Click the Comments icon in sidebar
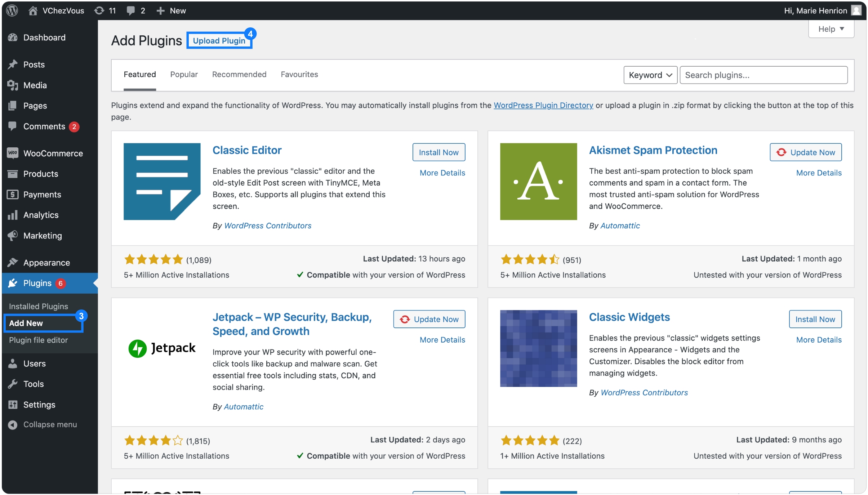This screenshot has height=495, width=868. (13, 126)
